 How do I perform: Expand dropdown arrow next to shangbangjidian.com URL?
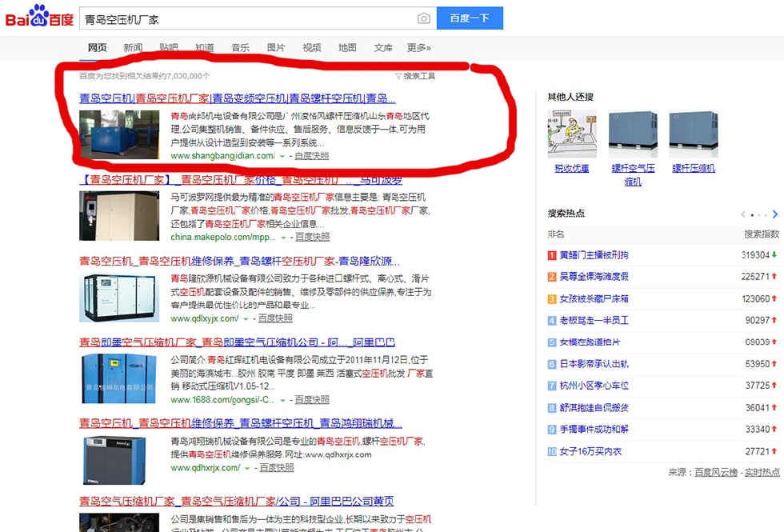point(282,157)
